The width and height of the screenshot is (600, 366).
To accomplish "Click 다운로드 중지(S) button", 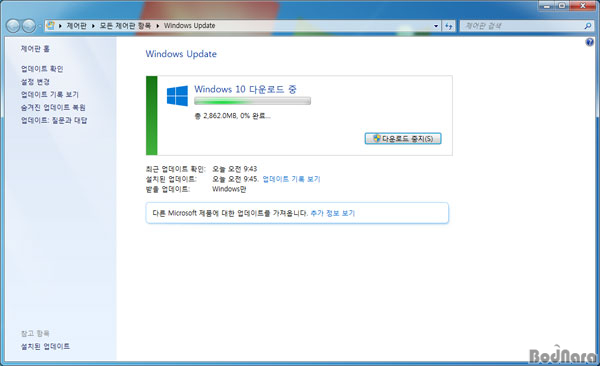I will [x=403, y=139].
